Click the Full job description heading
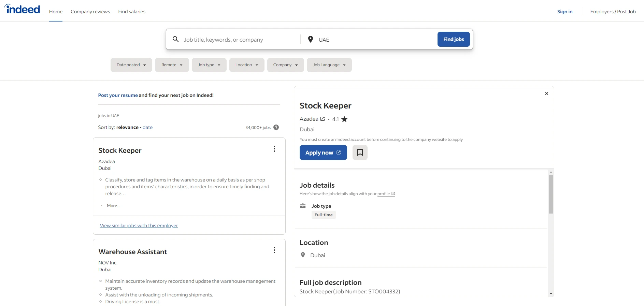This screenshot has width=644, height=306. 330,282
